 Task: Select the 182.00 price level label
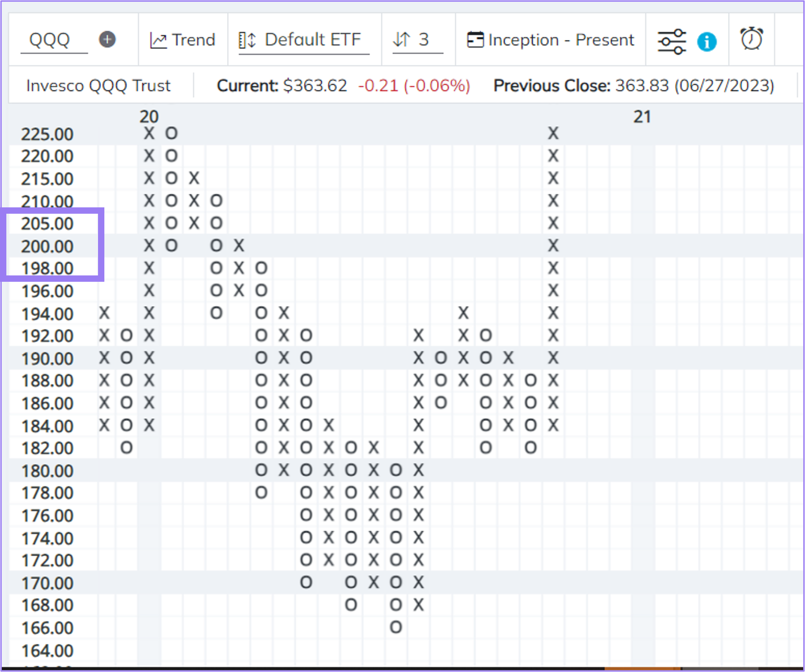pyautogui.click(x=47, y=448)
